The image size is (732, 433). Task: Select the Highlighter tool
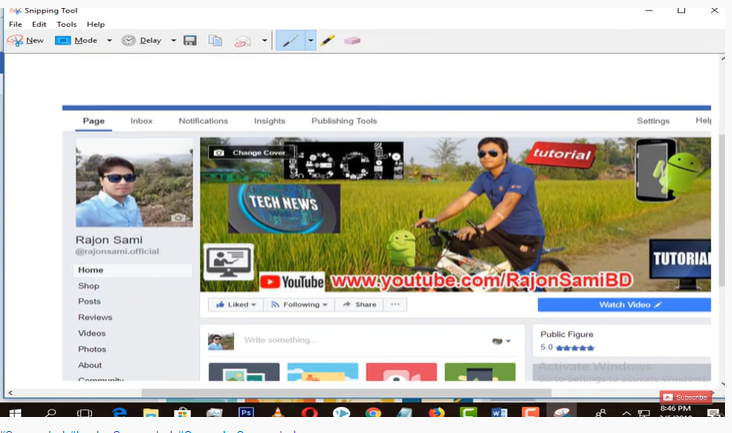click(327, 41)
